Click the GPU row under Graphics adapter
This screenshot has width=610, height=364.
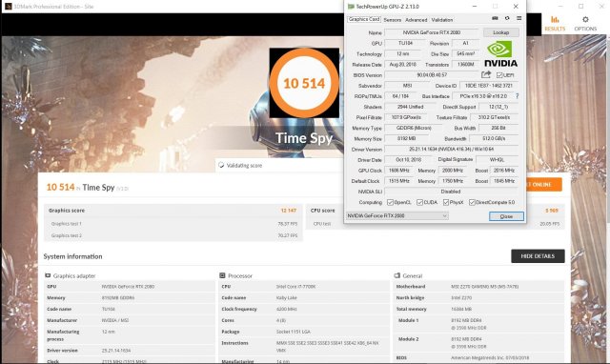pyautogui.click(x=130, y=286)
